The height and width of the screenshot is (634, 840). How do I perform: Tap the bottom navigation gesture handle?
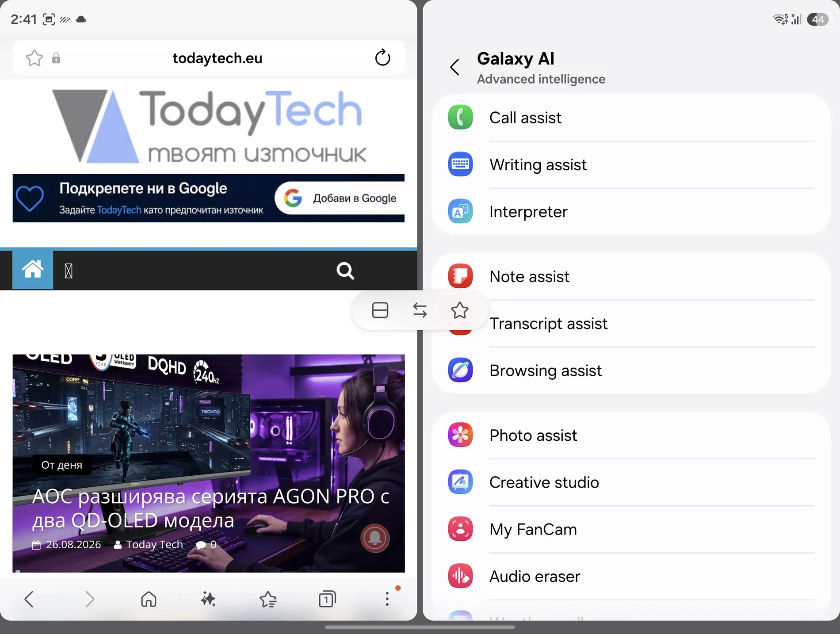tap(420, 627)
